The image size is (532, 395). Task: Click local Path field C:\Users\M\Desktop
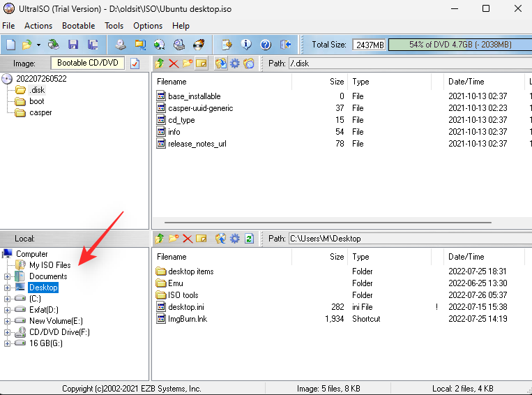[410, 239]
